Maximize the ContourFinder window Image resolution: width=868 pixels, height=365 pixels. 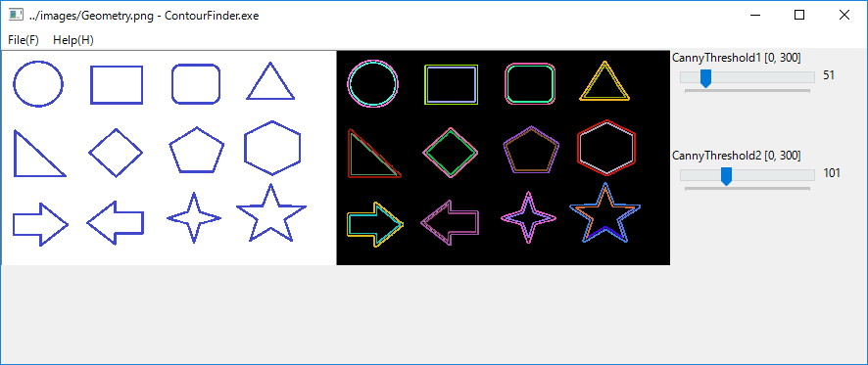pos(799,15)
